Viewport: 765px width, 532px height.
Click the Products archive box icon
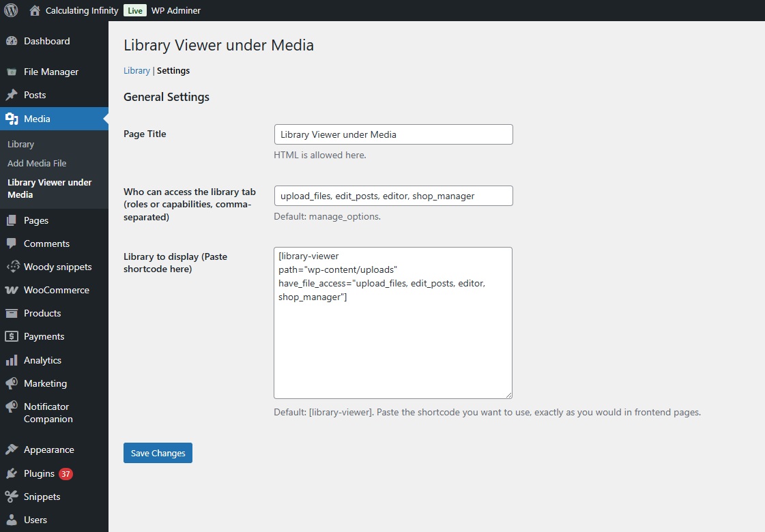[x=12, y=314]
